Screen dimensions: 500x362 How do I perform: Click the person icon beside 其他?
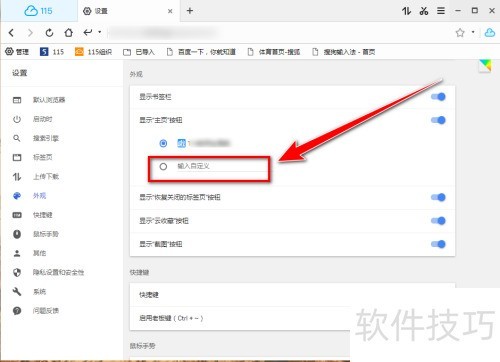[17, 253]
